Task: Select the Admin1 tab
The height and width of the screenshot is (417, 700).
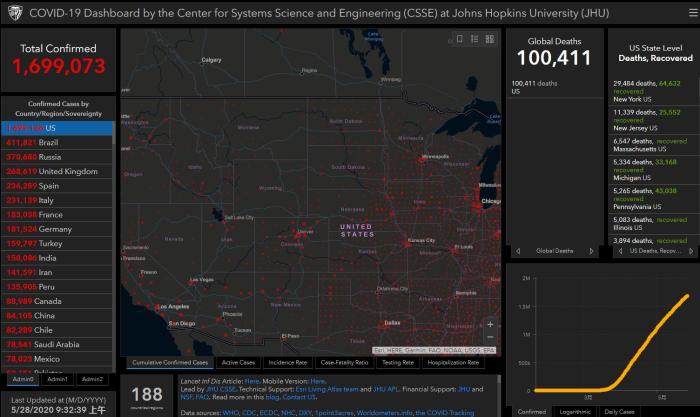Action: pos(58,379)
